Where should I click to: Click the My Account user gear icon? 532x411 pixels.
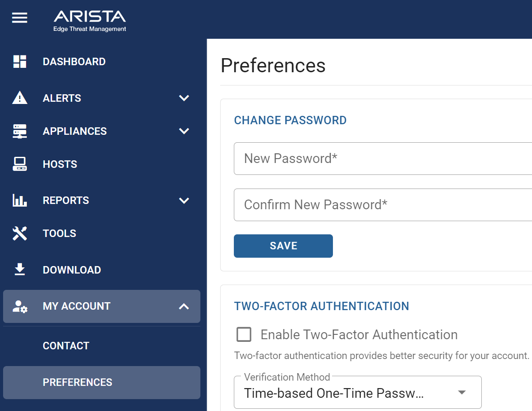point(20,307)
